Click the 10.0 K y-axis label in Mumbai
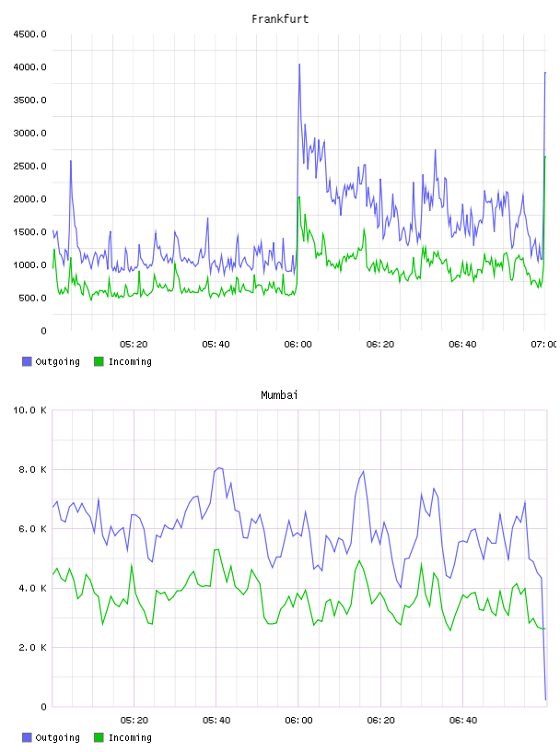The height and width of the screenshot is (752, 560). pos(29,410)
